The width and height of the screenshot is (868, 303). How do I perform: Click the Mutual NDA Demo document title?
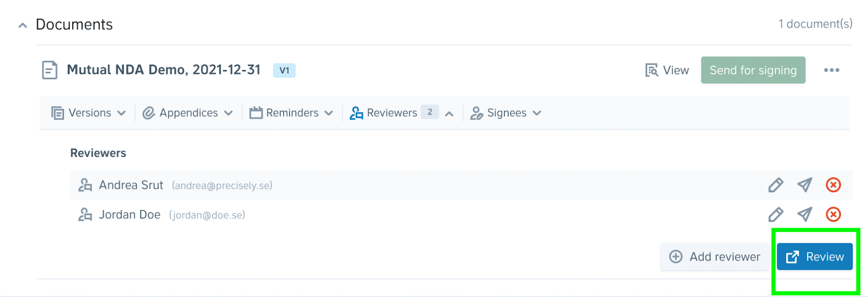[163, 70]
